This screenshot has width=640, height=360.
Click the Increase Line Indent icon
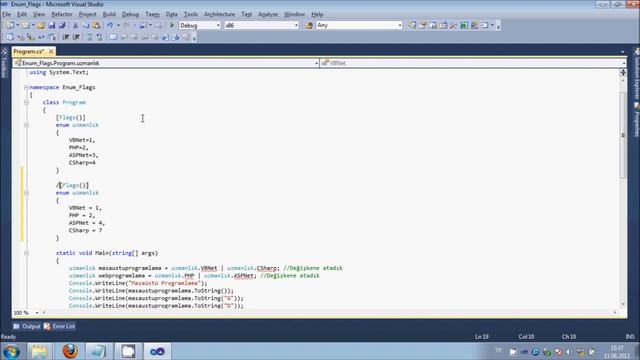point(76,37)
